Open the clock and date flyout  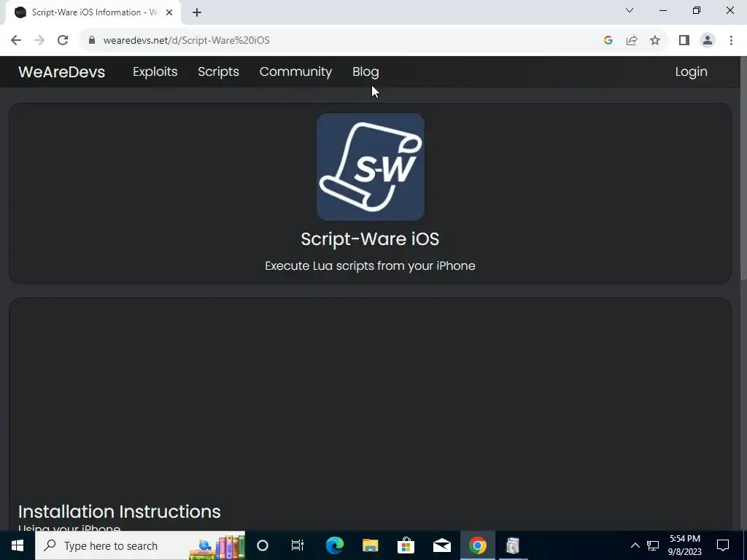pos(685,545)
